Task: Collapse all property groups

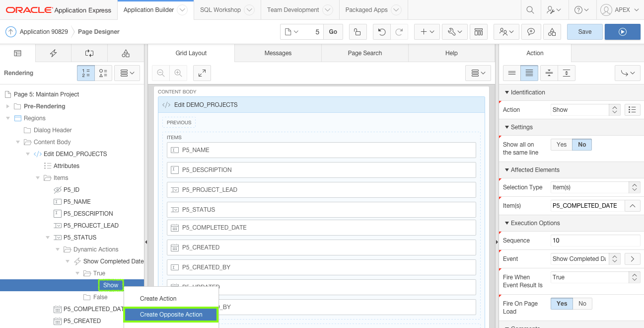Action: [549, 73]
